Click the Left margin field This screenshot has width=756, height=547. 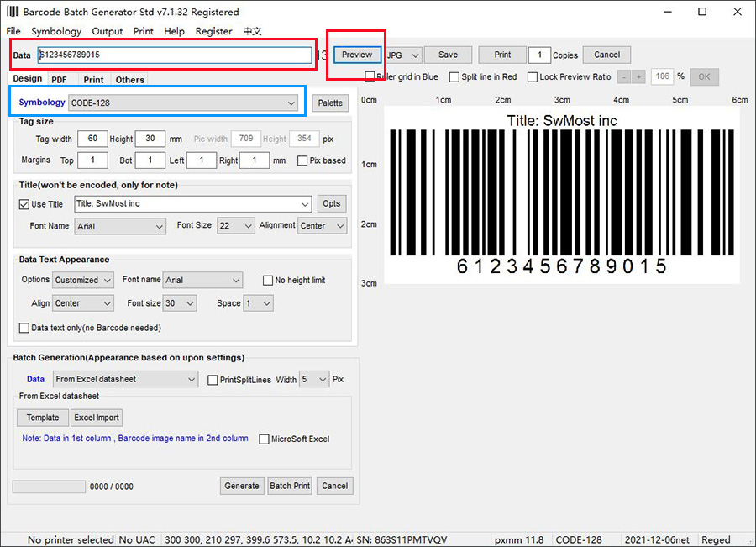pyautogui.click(x=201, y=160)
